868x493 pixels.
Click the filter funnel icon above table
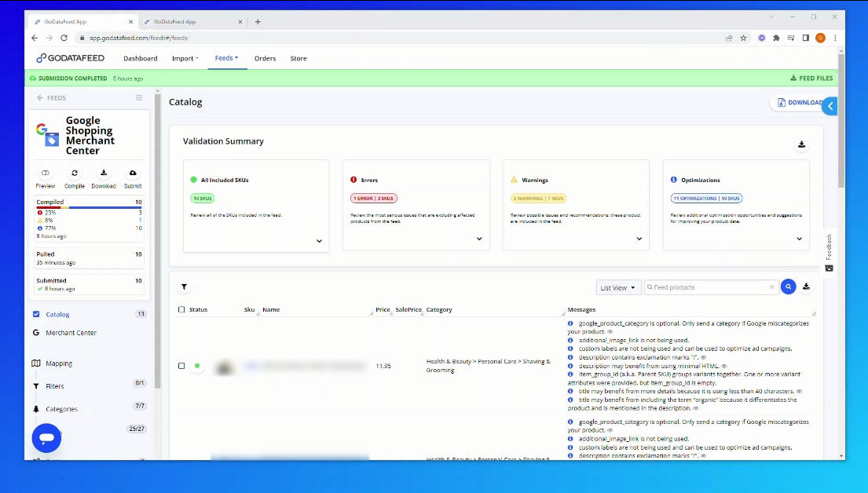click(184, 287)
